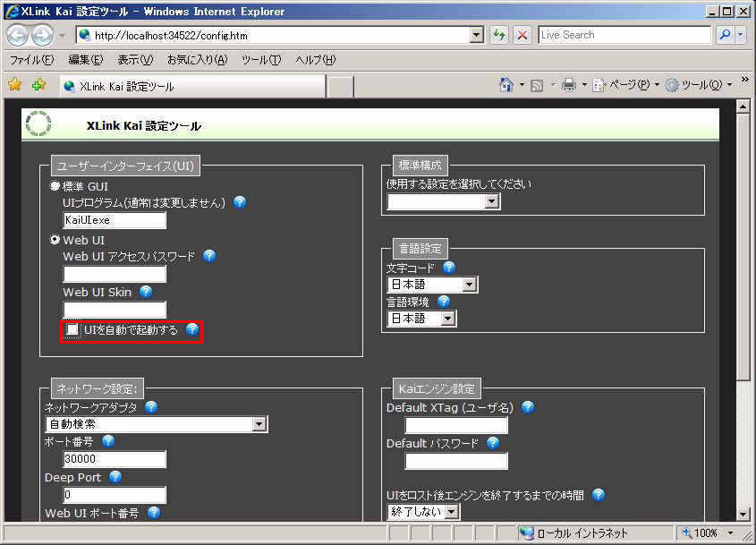
Task: Open the ネットワークアダプタ 自動検索 dropdown
Action: click(157, 424)
